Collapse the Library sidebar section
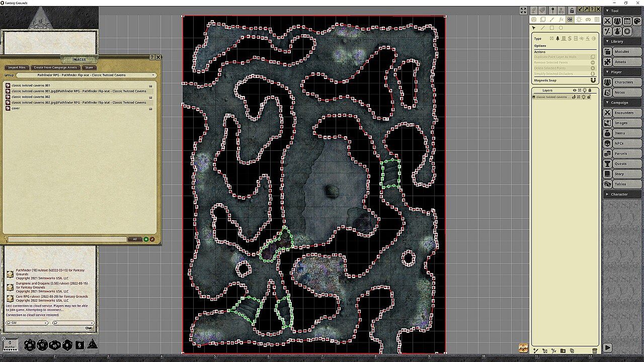The width and height of the screenshot is (644, 362). [x=622, y=41]
